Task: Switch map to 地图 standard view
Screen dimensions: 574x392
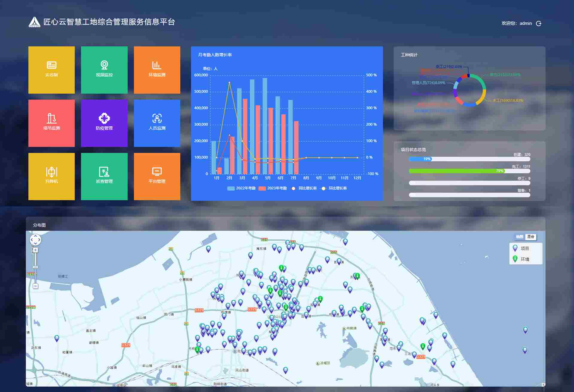Action: tap(519, 237)
